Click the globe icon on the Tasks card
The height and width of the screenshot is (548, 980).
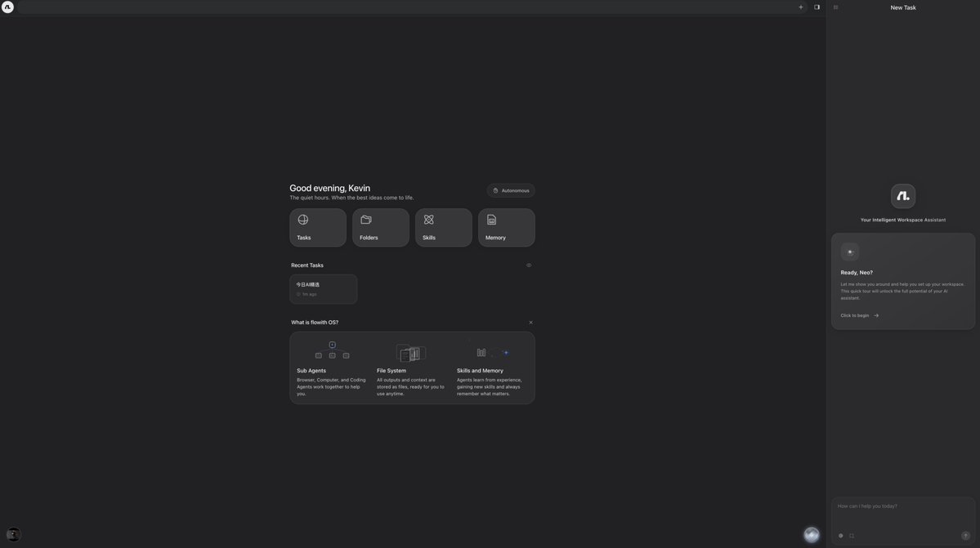303,220
